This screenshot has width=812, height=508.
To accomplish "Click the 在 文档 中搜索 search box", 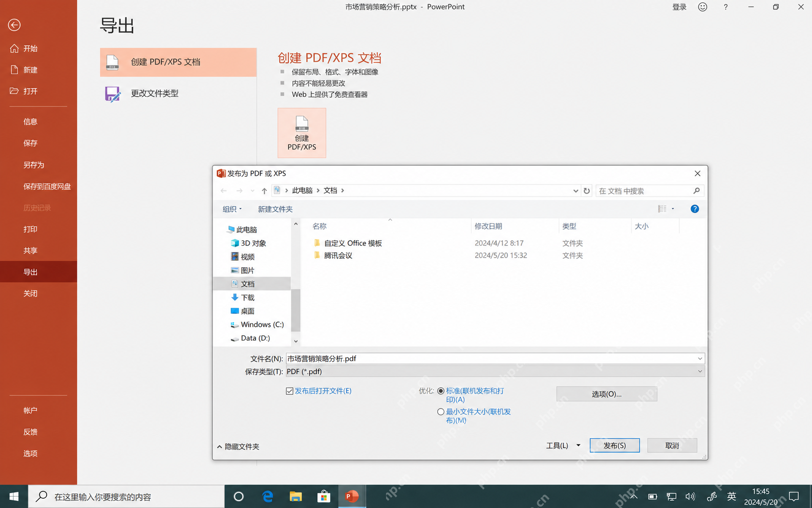I will pyautogui.click(x=650, y=190).
